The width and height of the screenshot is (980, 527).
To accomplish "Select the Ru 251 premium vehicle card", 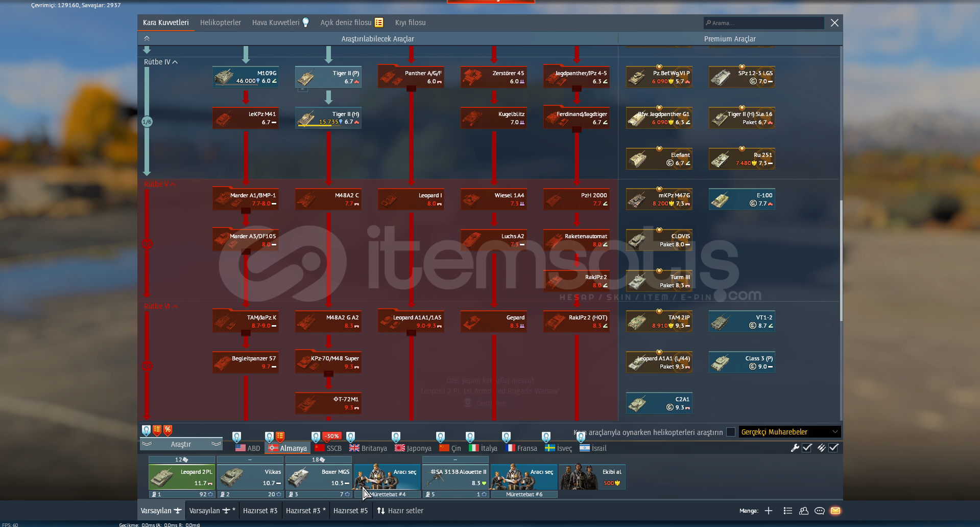I will tap(742, 159).
